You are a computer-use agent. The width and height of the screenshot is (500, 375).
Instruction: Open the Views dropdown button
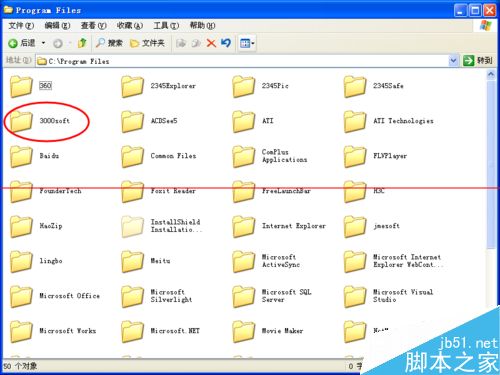[247, 43]
